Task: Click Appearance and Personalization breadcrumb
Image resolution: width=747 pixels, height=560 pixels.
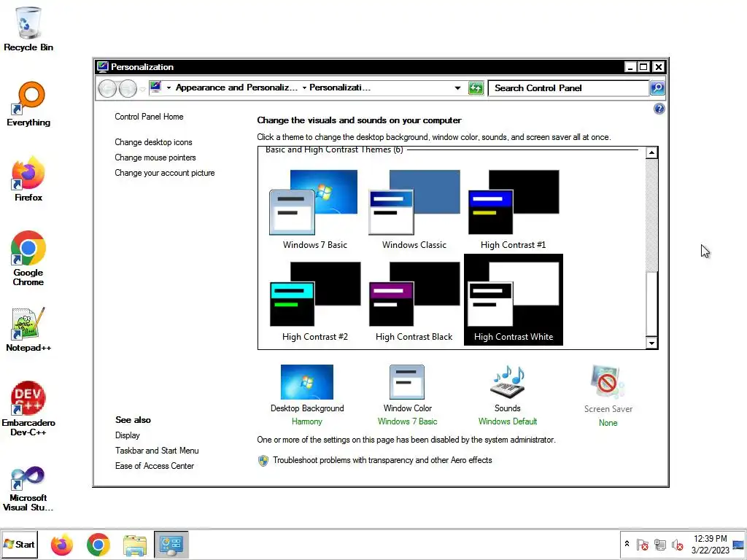Action: (236, 87)
